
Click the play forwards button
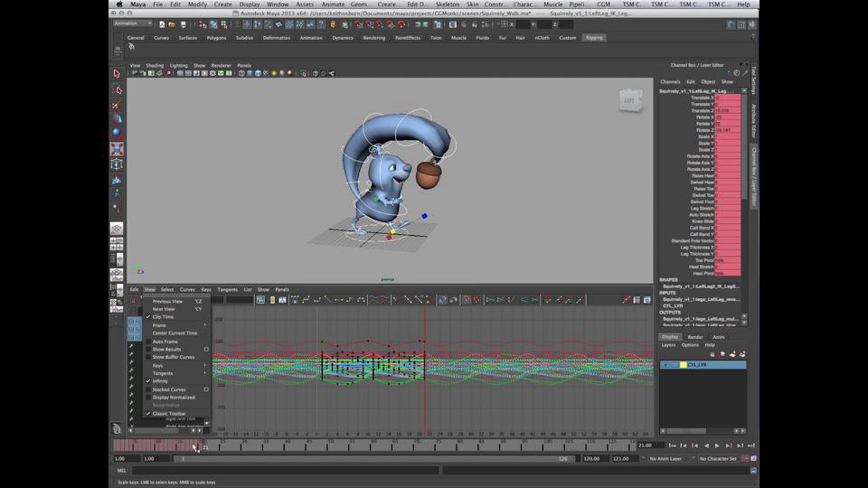tap(717, 446)
